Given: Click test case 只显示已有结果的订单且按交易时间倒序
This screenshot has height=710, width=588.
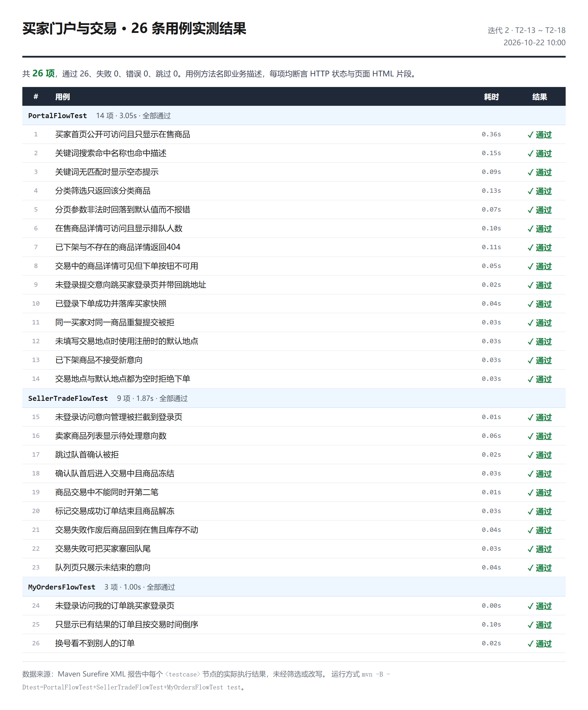Looking at the screenshot, I should coord(126,625).
